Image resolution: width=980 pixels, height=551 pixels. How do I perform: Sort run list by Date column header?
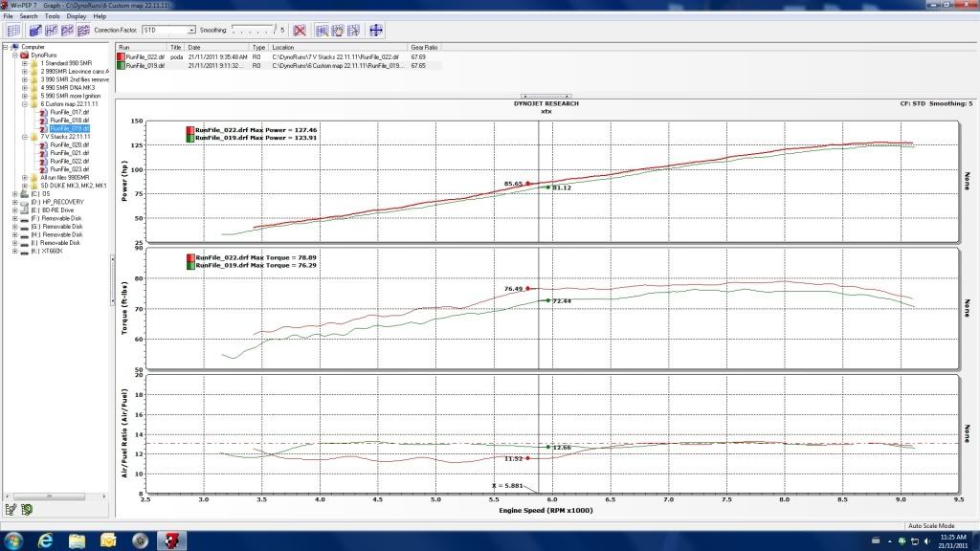[196, 47]
